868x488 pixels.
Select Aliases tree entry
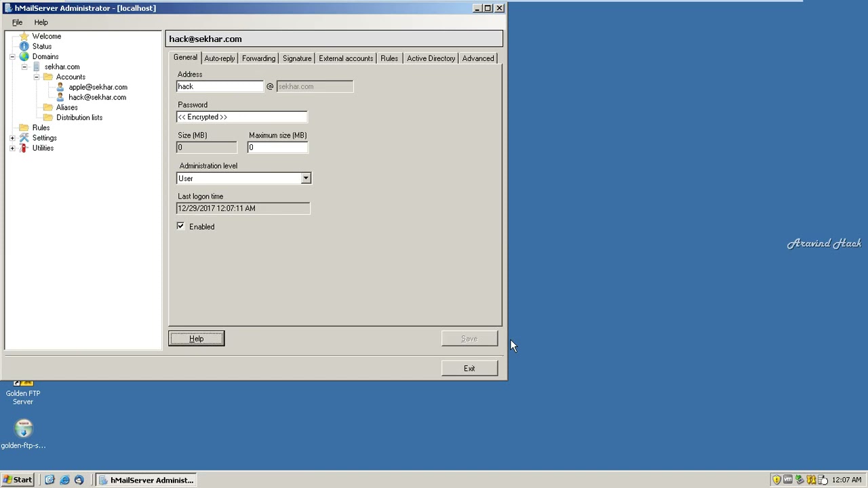[x=66, y=107]
